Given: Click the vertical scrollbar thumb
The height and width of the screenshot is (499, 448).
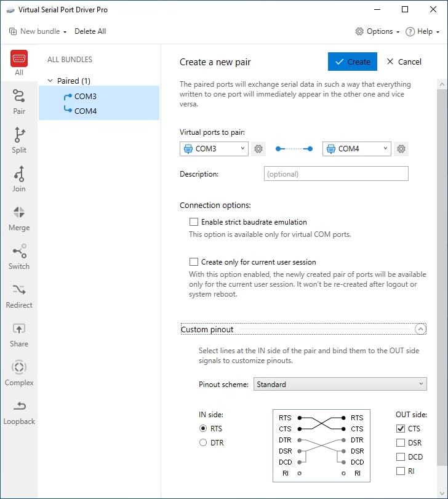Looking at the screenshot, I should [442, 277].
